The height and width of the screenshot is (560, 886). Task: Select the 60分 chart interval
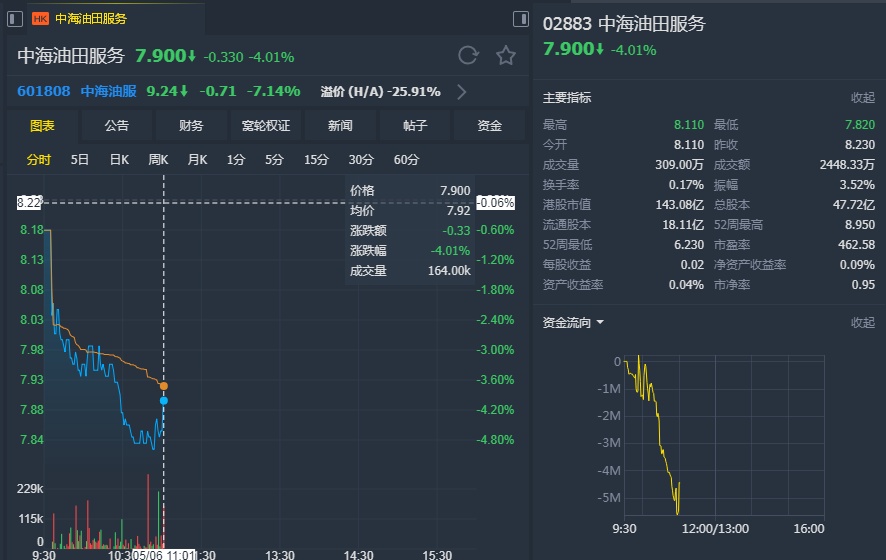[x=406, y=160]
